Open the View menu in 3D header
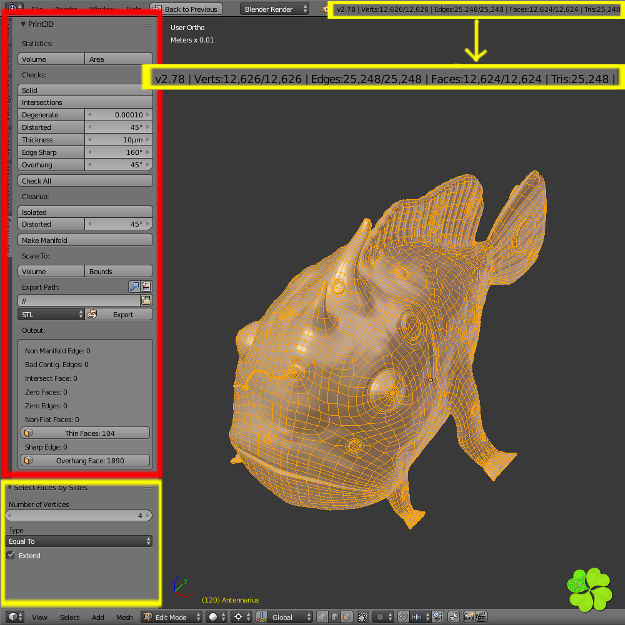This screenshot has height=625, width=625. pyautogui.click(x=39, y=617)
